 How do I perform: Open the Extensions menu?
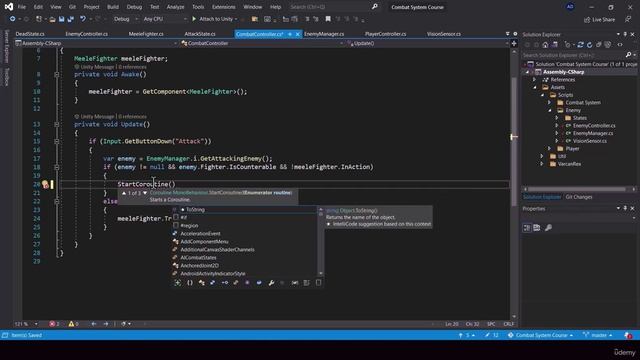point(224,7)
